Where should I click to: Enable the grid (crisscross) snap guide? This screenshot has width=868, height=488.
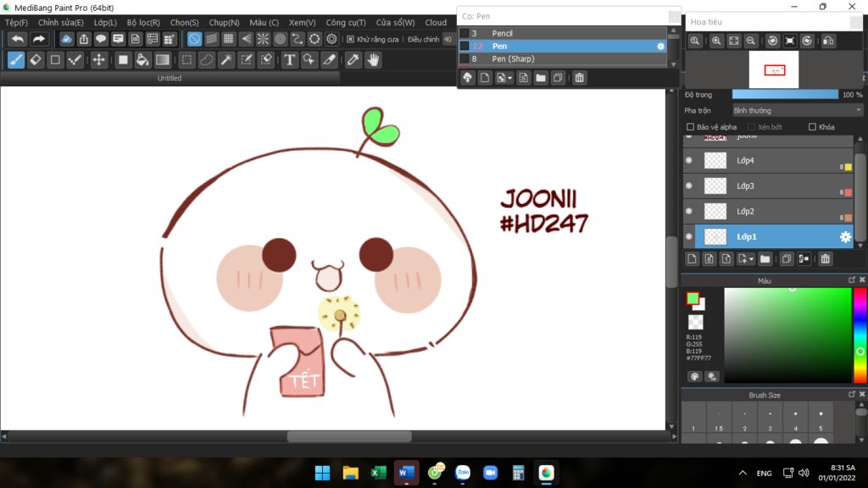[229, 39]
